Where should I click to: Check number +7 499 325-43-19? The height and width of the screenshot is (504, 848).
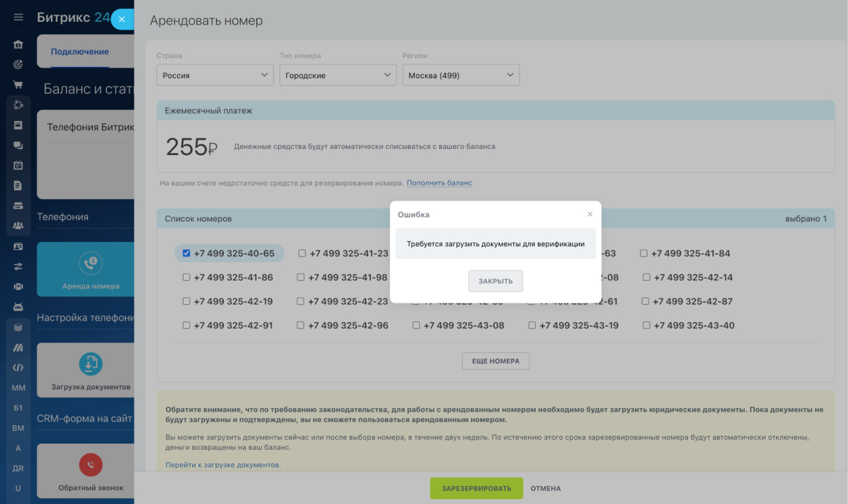click(x=532, y=325)
